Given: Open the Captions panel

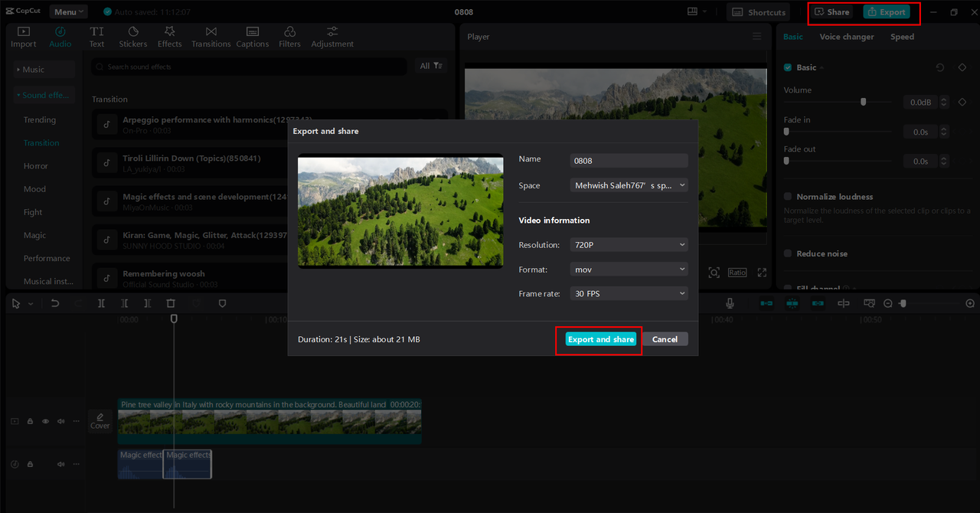Looking at the screenshot, I should click(x=253, y=37).
